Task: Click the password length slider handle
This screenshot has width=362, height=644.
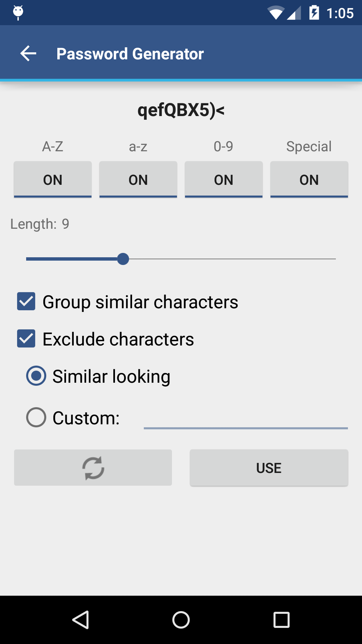Action: [123, 259]
